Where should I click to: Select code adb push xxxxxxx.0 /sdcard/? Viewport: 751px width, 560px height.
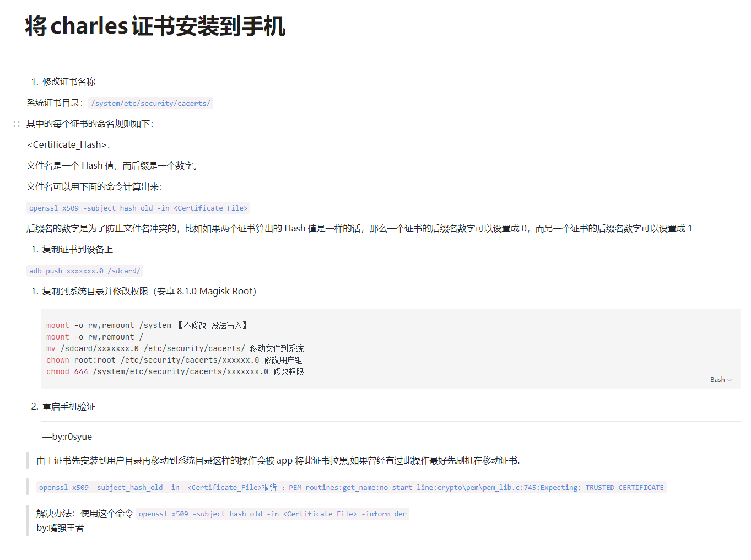pos(85,271)
